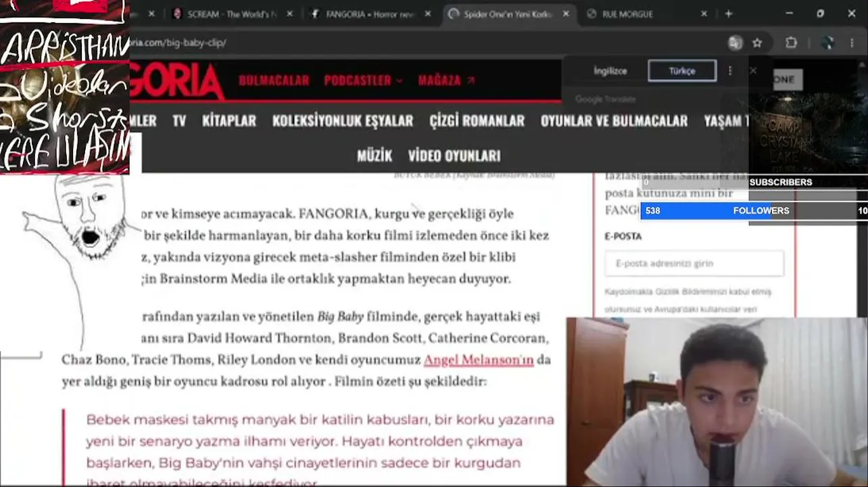Select Türkçe in translate popup
The image size is (868, 487).
click(682, 70)
